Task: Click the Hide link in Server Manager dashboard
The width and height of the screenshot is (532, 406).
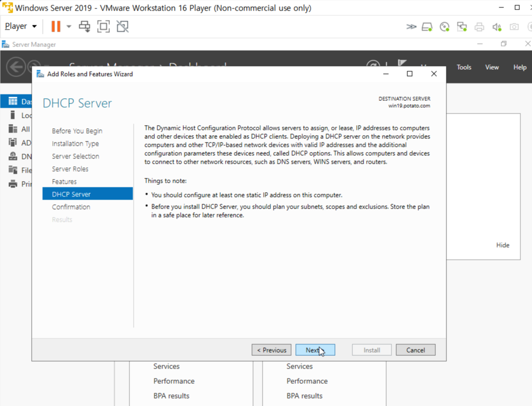Action: pyautogui.click(x=502, y=245)
